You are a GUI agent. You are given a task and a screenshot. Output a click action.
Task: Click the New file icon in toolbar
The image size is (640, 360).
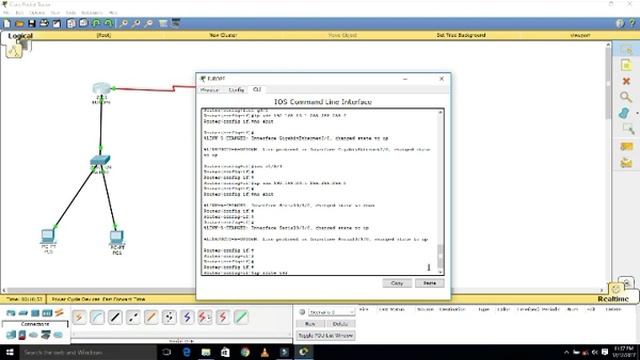coord(7,24)
